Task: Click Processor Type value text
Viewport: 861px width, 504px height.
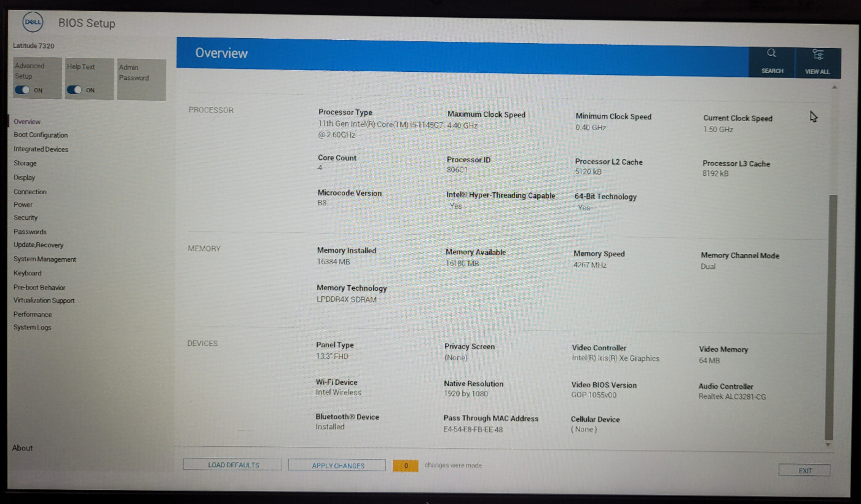Action: tap(380, 129)
